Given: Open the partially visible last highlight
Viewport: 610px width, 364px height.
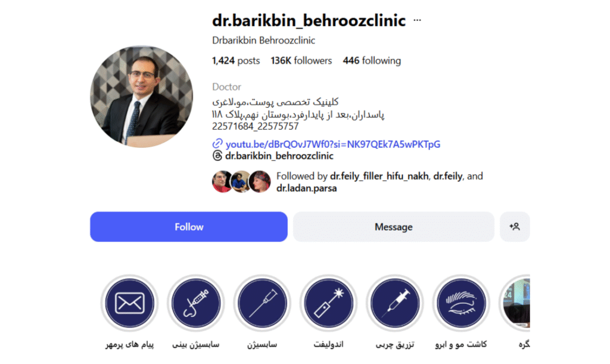Looking at the screenshot, I should tap(515, 303).
